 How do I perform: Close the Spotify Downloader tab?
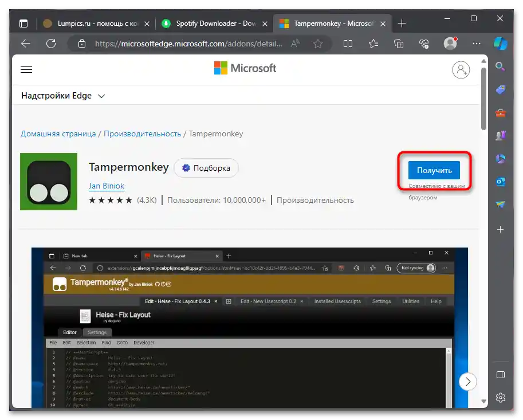[265, 23]
